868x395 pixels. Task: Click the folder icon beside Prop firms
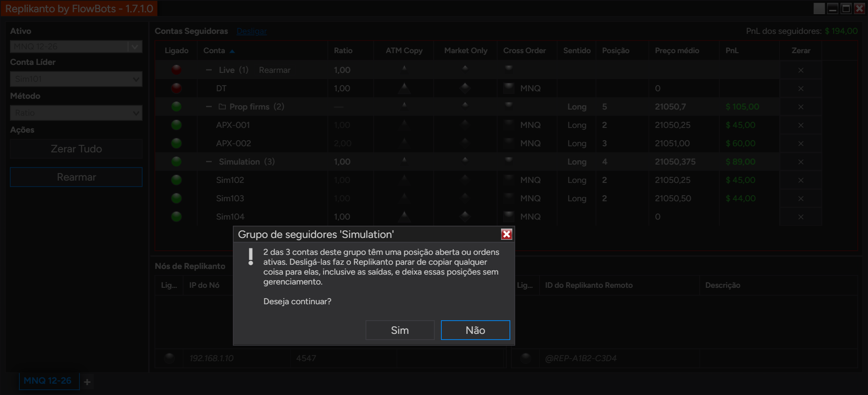point(223,107)
